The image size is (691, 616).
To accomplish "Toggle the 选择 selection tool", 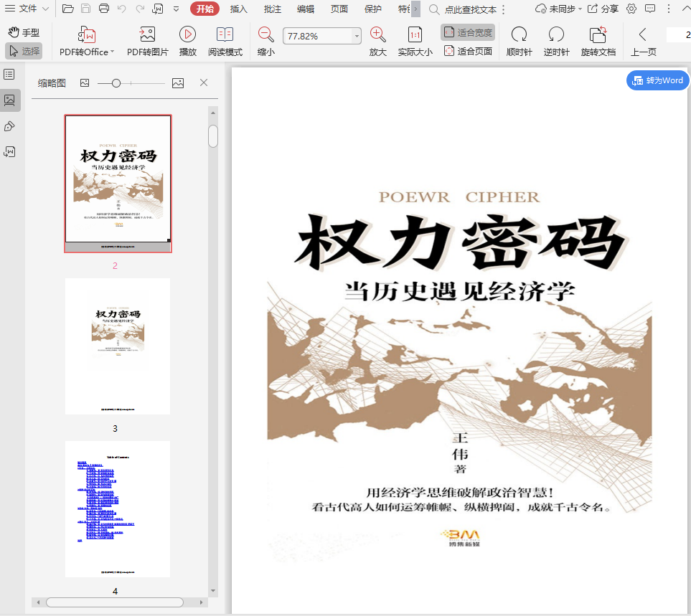I will (24, 51).
